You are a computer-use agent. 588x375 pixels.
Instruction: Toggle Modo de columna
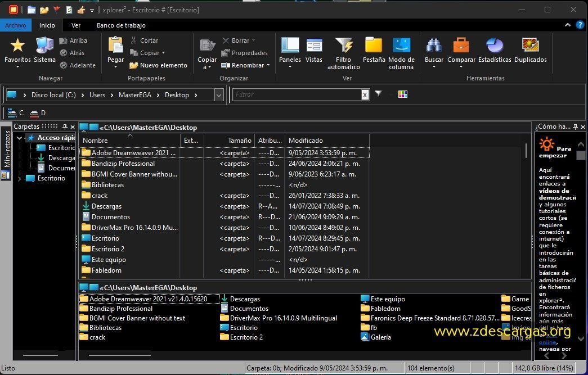tap(401, 53)
